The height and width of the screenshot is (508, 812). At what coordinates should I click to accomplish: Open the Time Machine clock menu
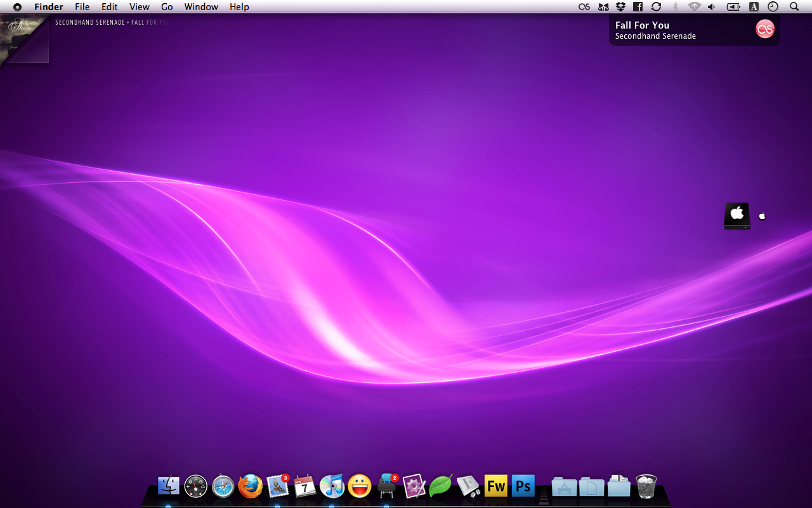coord(773,6)
